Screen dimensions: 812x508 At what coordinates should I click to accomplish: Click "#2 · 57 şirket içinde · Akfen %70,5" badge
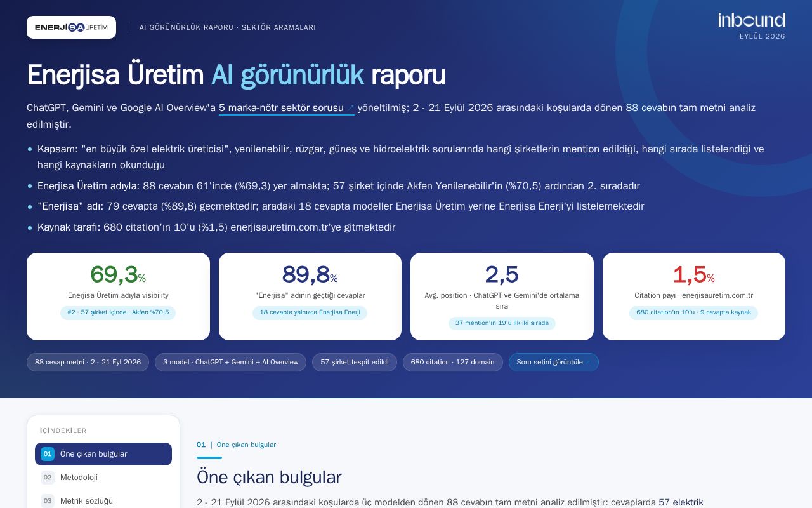pyautogui.click(x=118, y=312)
